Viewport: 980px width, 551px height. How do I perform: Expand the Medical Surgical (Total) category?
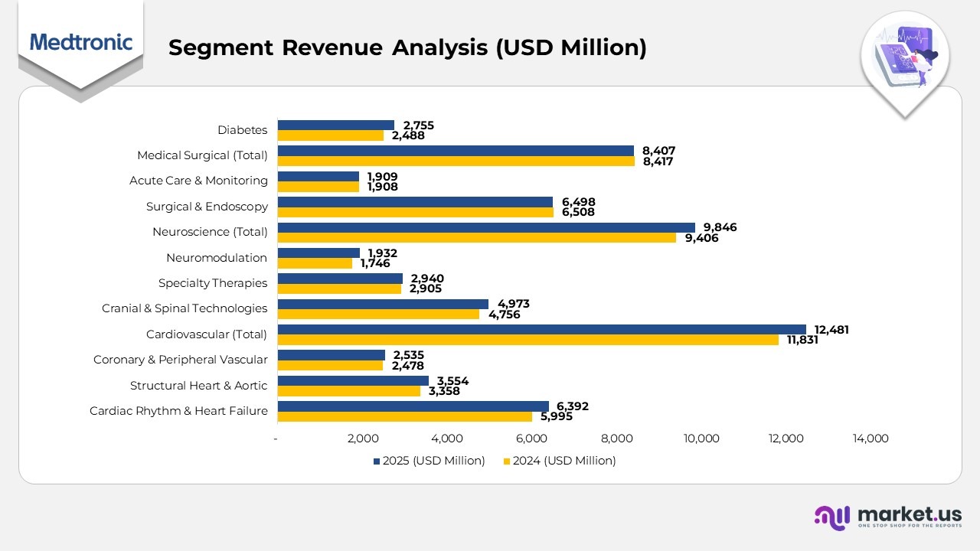pyautogui.click(x=202, y=155)
